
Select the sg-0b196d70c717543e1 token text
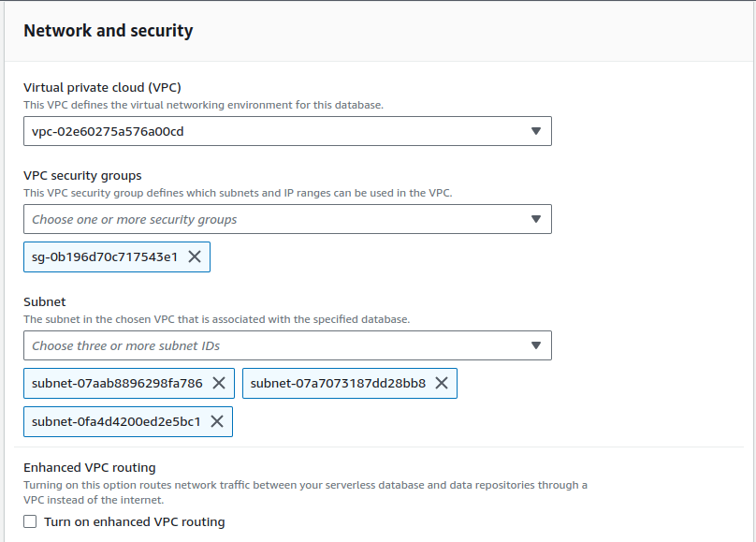tap(105, 256)
